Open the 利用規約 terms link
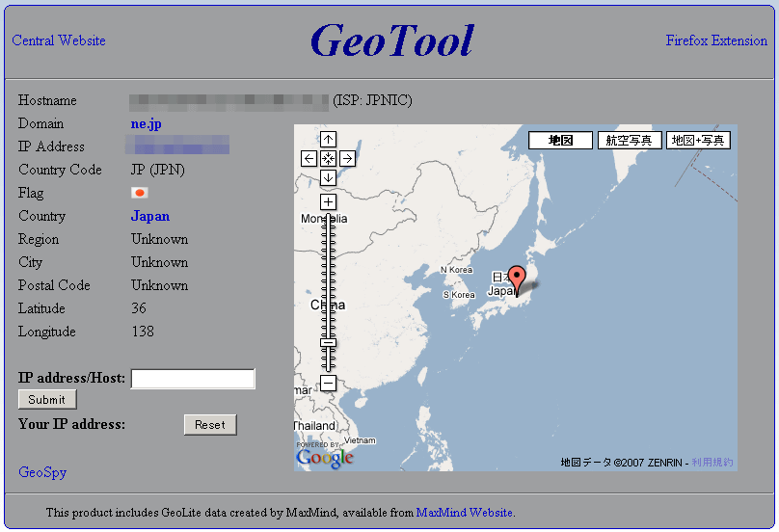This screenshot has width=779, height=532. (712, 463)
